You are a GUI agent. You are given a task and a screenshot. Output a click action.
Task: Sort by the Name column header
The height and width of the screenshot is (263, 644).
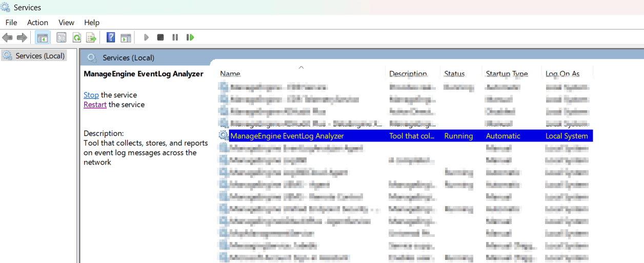(230, 74)
